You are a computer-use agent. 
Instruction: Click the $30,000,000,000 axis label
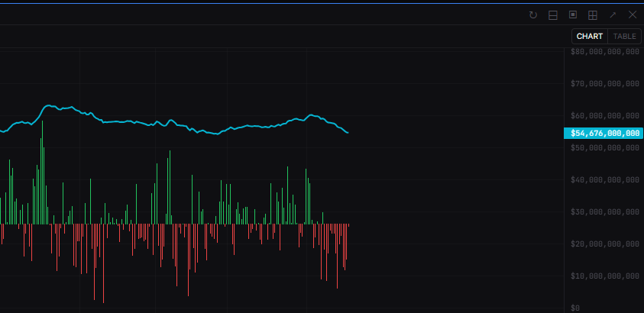605,211
